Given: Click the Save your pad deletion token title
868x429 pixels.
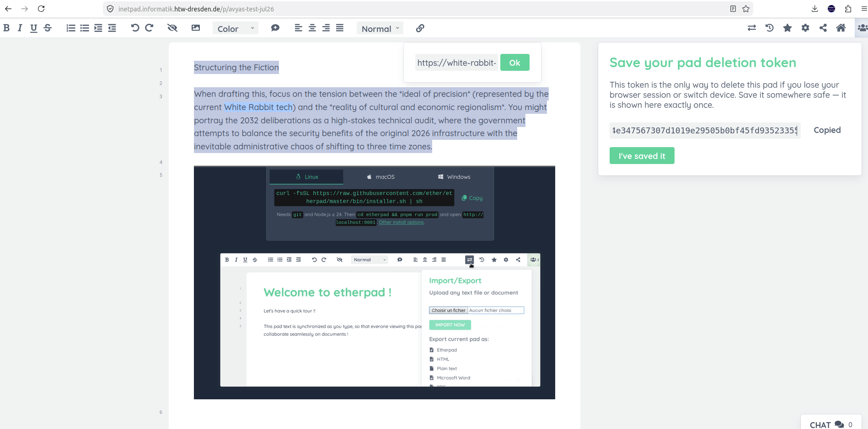Looking at the screenshot, I should click(x=703, y=63).
